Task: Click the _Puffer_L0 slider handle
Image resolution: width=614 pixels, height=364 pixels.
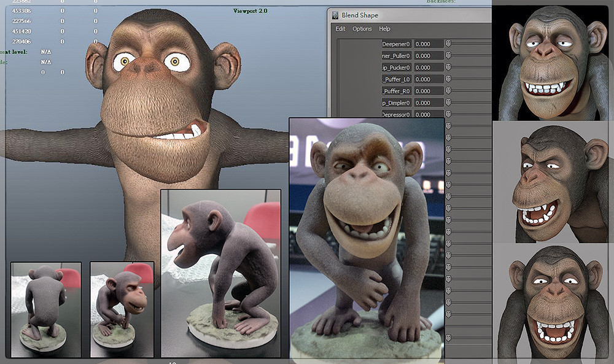Action: [448, 79]
